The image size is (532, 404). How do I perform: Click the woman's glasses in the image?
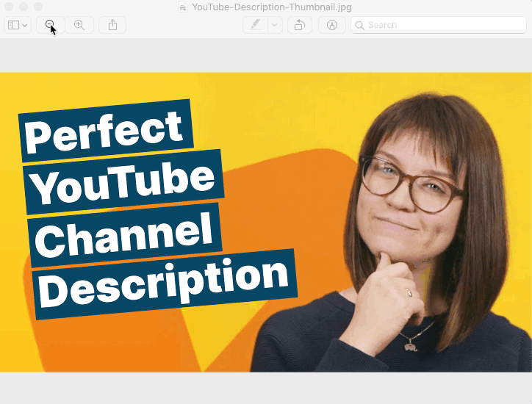click(x=411, y=184)
